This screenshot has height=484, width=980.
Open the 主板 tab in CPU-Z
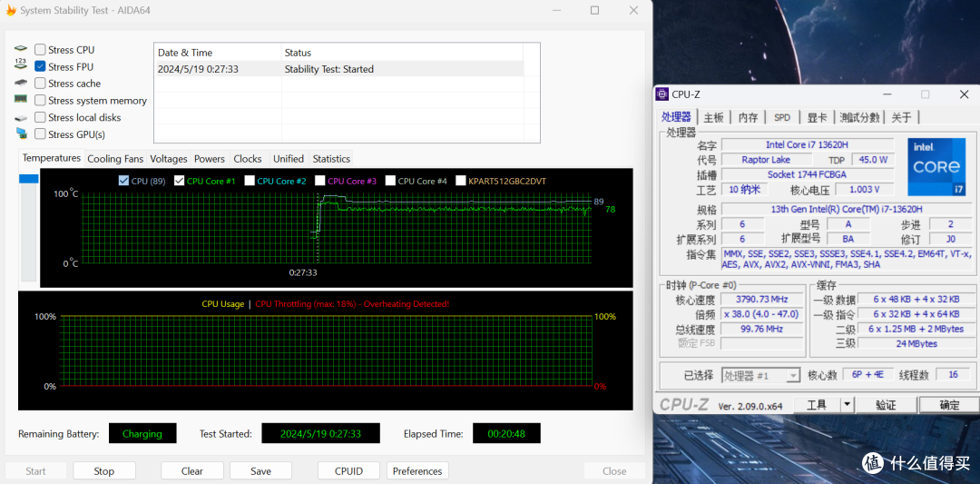[x=714, y=117]
